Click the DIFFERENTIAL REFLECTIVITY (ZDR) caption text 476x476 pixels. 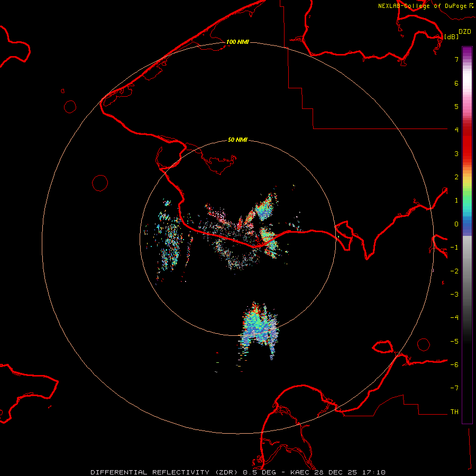[164, 472]
